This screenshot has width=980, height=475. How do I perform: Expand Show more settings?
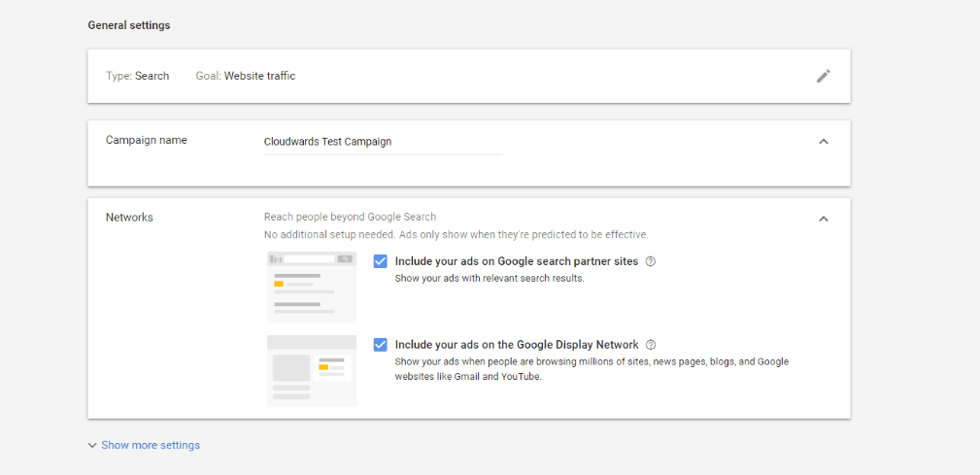151,446
